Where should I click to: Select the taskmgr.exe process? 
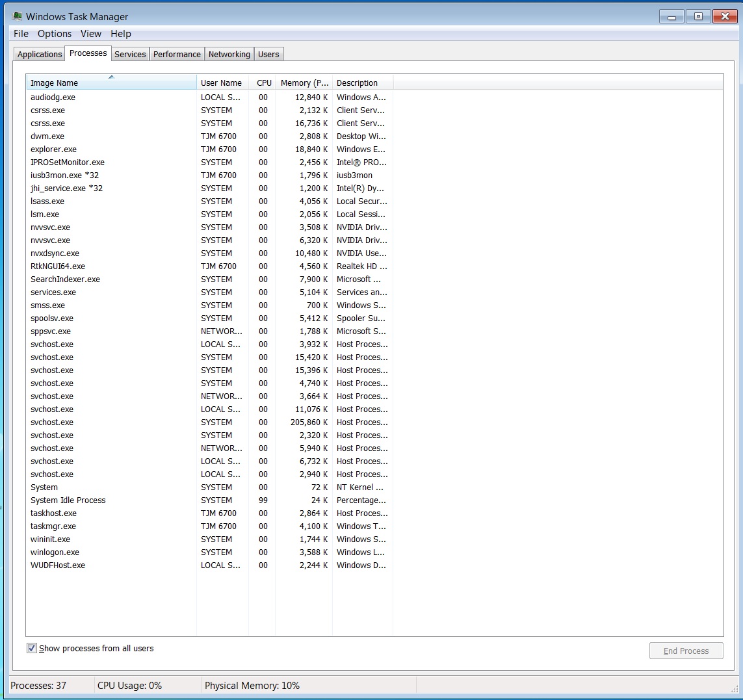click(209, 526)
